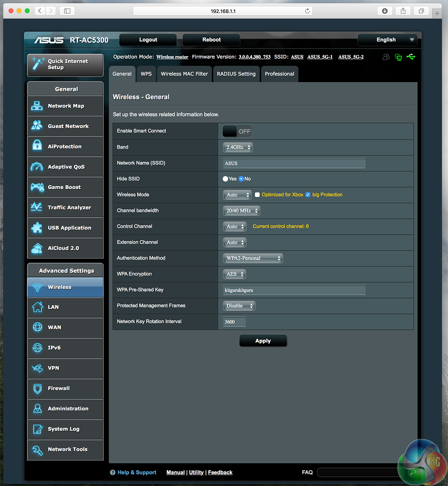Image resolution: width=448 pixels, height=486 pixels.
Task: Open the English language selector
Action: 387,39
